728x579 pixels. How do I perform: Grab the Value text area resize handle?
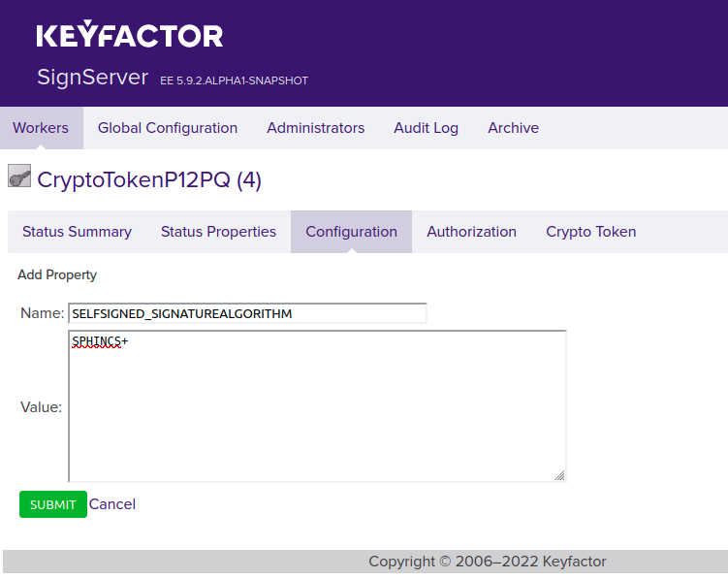pos(559,475)
